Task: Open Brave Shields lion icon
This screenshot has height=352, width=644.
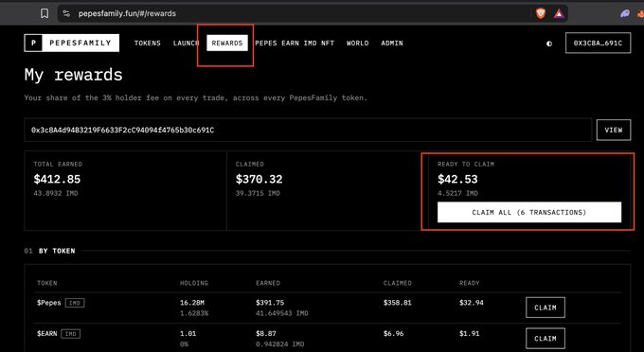Action: [x=541, y=13]
